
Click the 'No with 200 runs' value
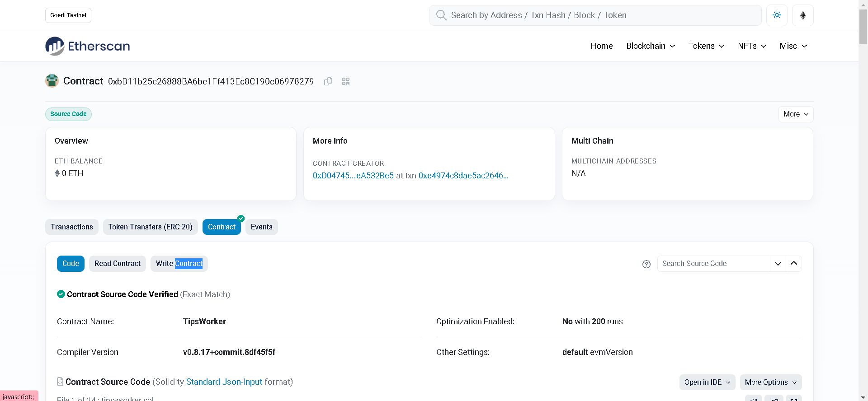coord(593,322)
